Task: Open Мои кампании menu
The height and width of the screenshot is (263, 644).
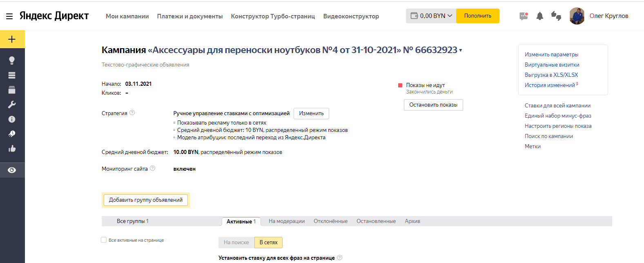Action: coord(127,16)
